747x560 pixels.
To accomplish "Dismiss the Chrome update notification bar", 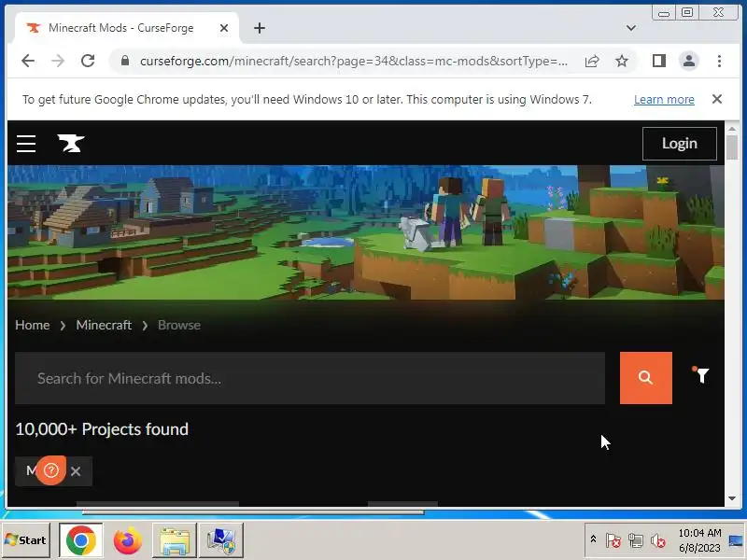I will pyautogui.click(x=716, y=99).
